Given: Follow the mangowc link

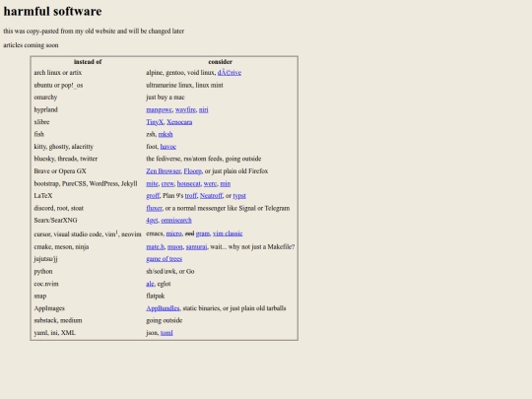Looking at the screenshot, I should pos(160,109).
